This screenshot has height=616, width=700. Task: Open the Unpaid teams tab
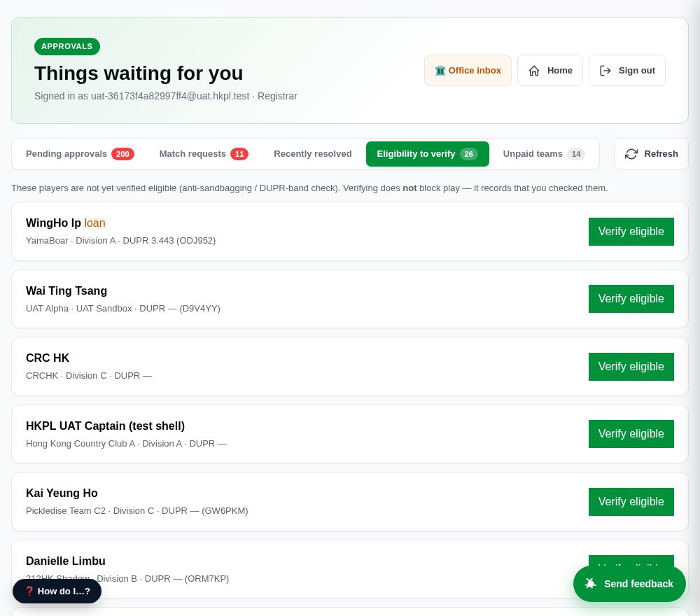pos(544,154)
